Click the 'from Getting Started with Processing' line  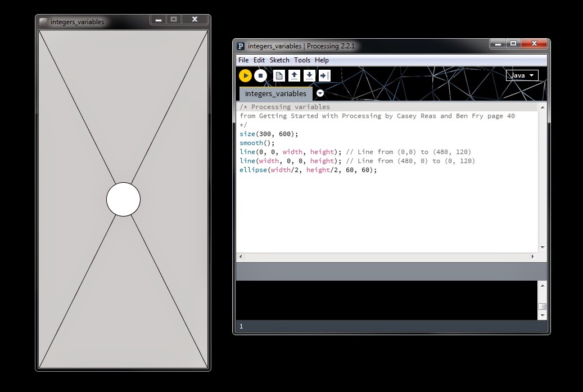coord(377,116)
